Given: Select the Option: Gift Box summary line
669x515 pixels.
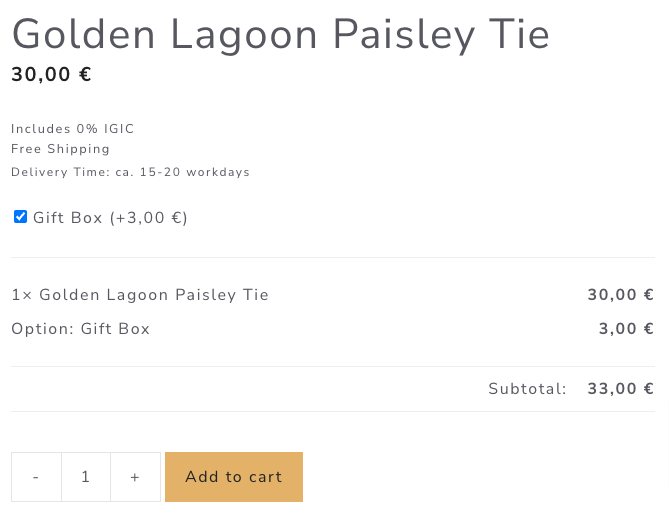Looking at the screenshot, I should [80, 329].
